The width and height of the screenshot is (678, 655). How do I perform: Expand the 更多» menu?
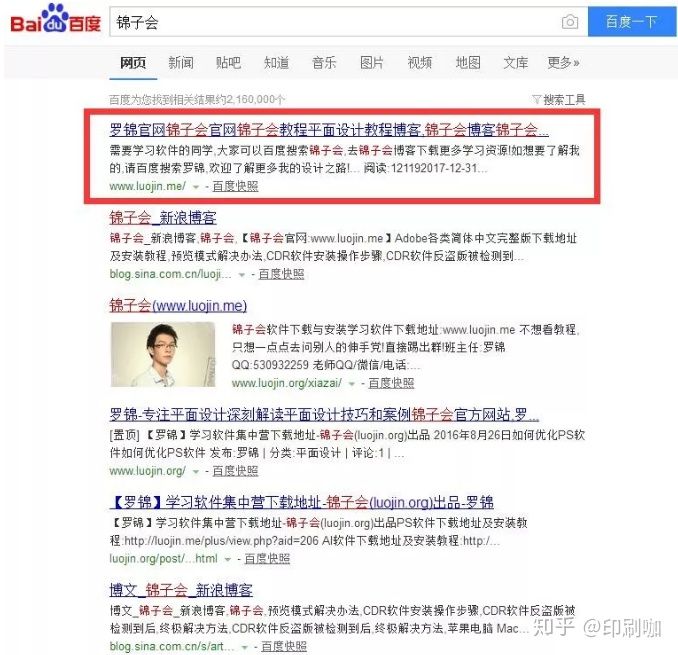click(563, 63)
